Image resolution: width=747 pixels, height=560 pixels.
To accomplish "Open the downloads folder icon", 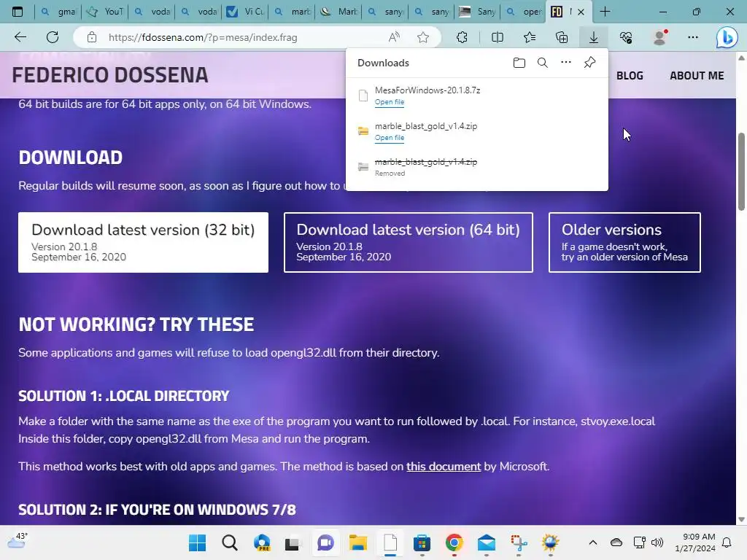I will [x=519, y=63].
